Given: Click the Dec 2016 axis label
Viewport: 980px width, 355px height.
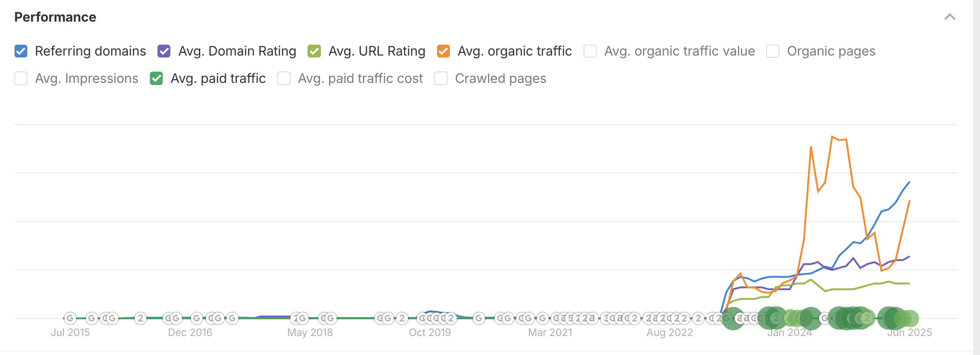Looking at the screenshot, I should (x=190, y=333).
